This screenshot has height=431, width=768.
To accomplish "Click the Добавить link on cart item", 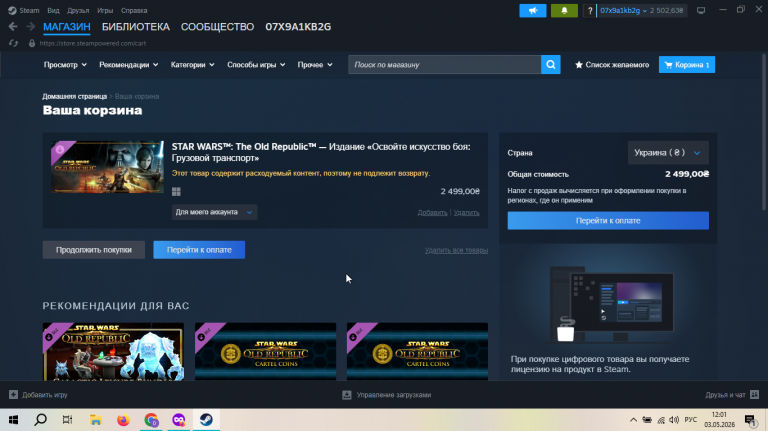I will (x=432, y=213).
